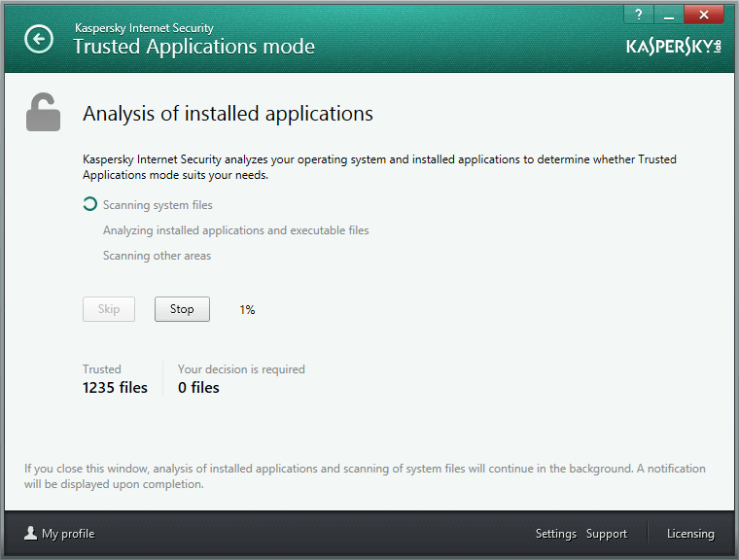Screen dimensions: 739x560
Task: Click the My profile person icon
Action: click(x=31, y=533)
